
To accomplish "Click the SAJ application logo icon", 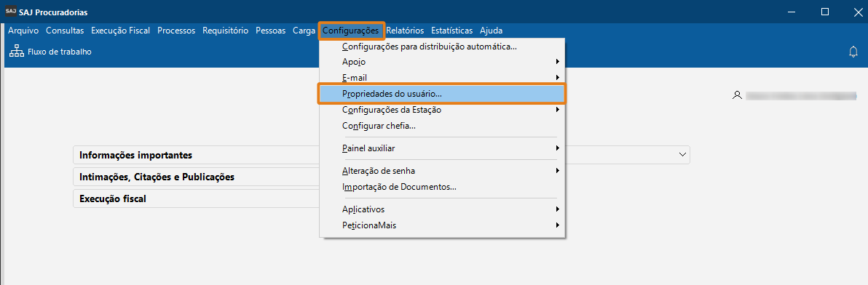I will coord(10,12).
